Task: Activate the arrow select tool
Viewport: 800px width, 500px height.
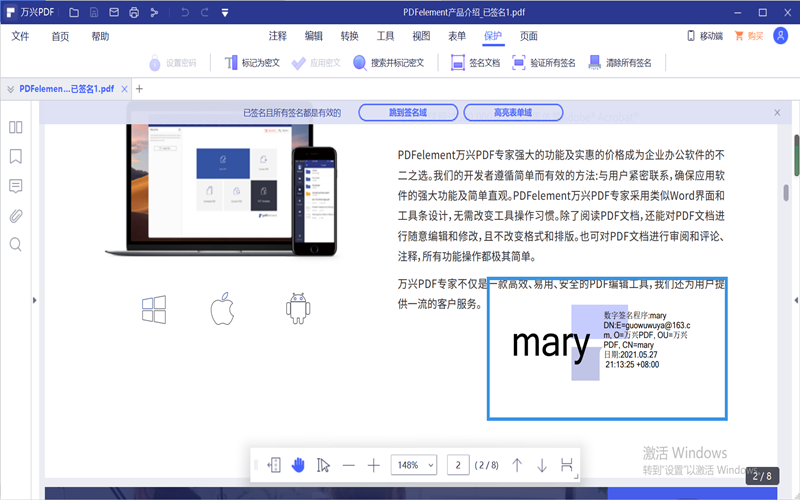Action: 323,465
